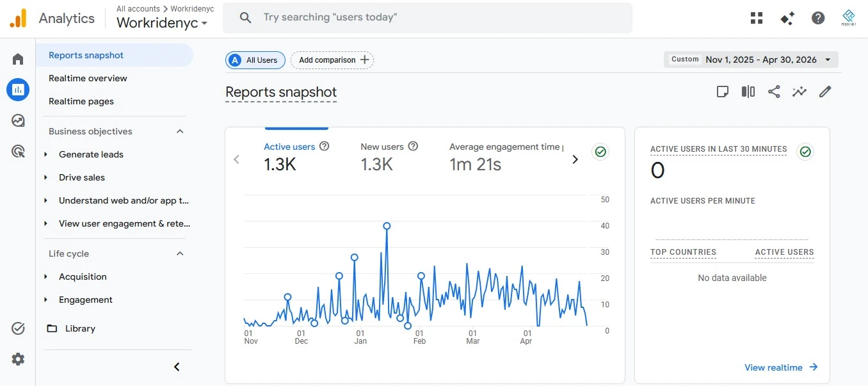The width and height of the screenshot is (868, 386).
Task: Open the Explore icon in left rail
Action: pyautogui.click(x=18, y=120)
